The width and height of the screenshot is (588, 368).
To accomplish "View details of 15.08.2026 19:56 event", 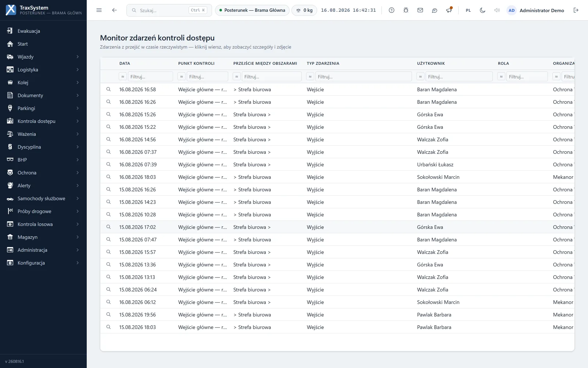I will pyautogui.click(x=108, y=315).
